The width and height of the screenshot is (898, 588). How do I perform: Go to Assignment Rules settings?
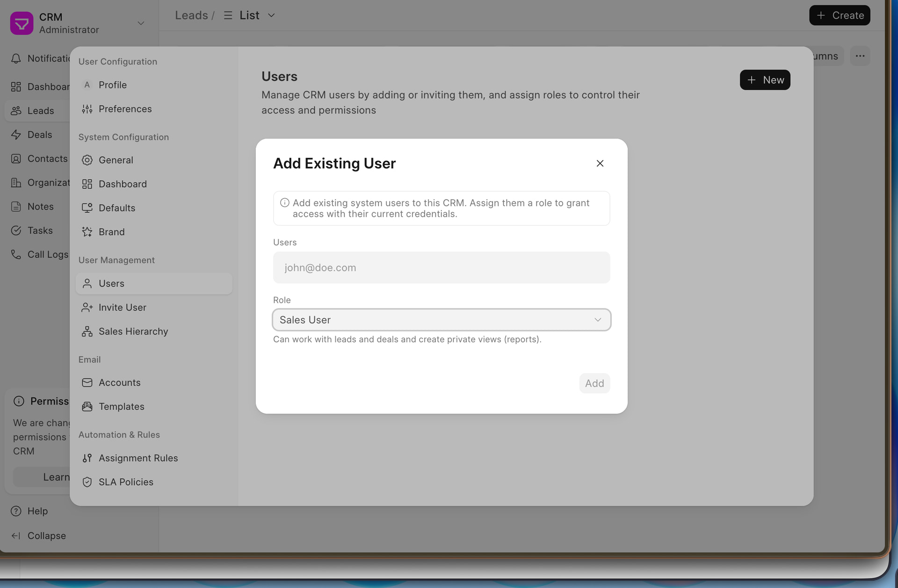coord(154,458)
